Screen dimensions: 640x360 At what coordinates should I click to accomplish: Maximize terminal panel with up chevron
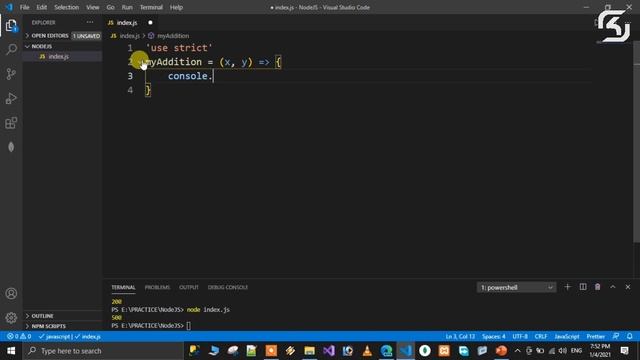point(613,287)
